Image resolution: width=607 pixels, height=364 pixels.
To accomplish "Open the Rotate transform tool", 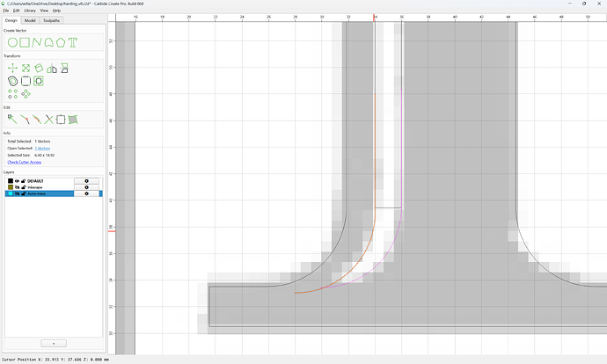I will pos(39,69).
